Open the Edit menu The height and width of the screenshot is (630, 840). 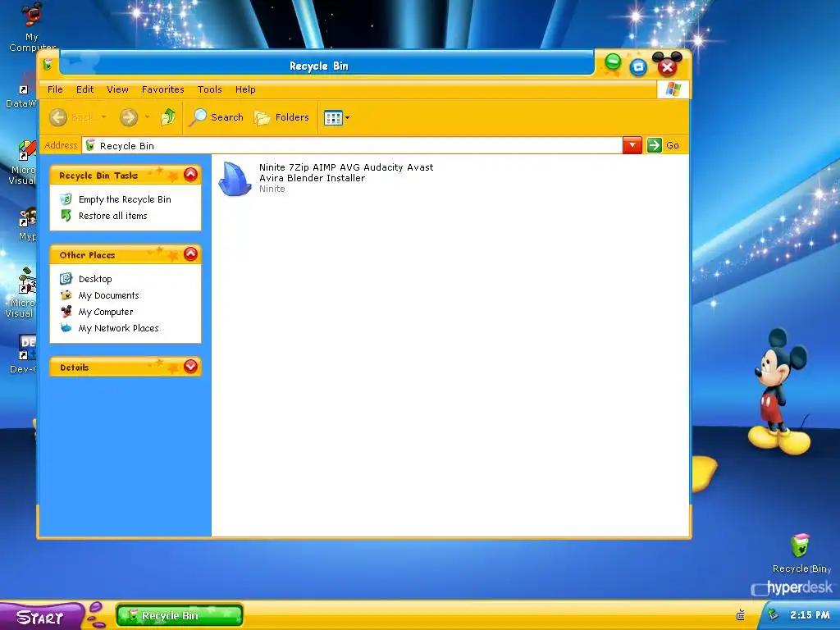click(x=84, y=89)
